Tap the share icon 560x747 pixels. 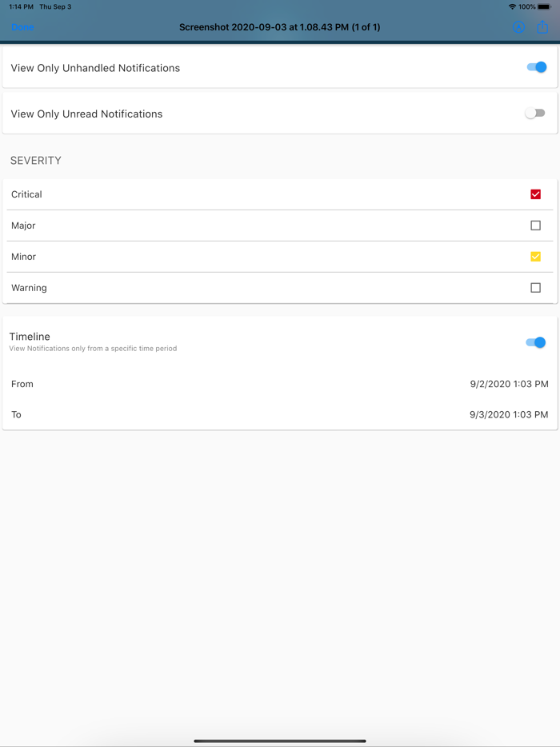tap(542, 27)
